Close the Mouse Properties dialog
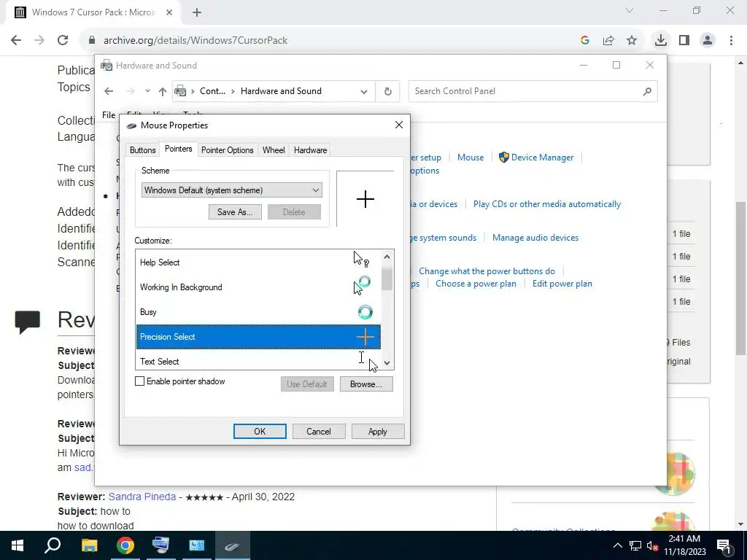Screen dimensions: 747x560 tap(399, 125)
